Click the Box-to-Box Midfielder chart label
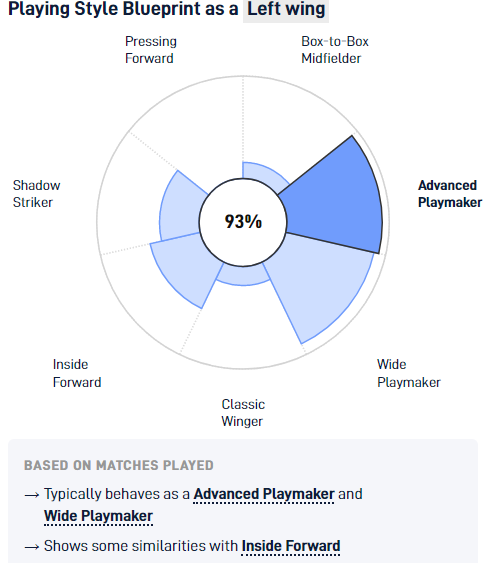483x563 pixels. [335, 50]
